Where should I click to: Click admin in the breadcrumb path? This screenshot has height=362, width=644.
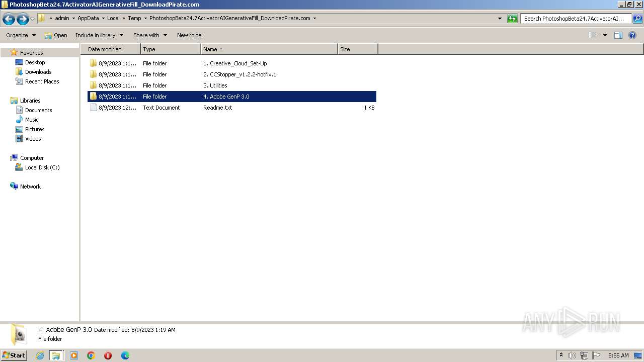62,18
